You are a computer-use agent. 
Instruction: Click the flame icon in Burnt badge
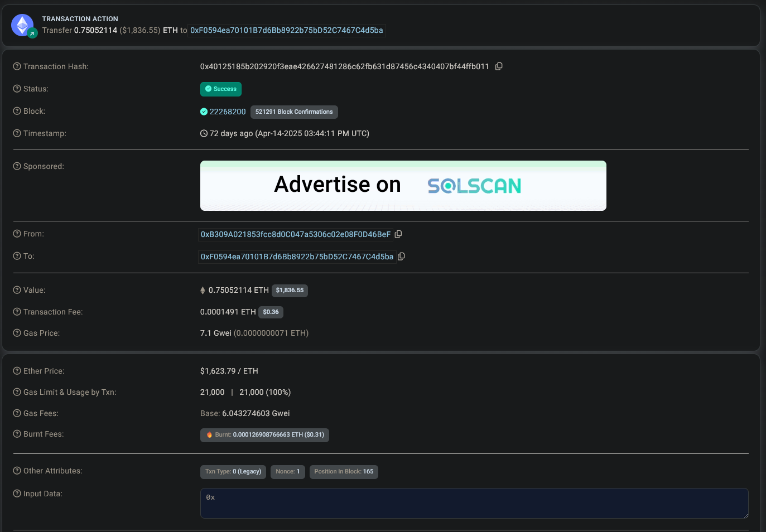[209, 435]
